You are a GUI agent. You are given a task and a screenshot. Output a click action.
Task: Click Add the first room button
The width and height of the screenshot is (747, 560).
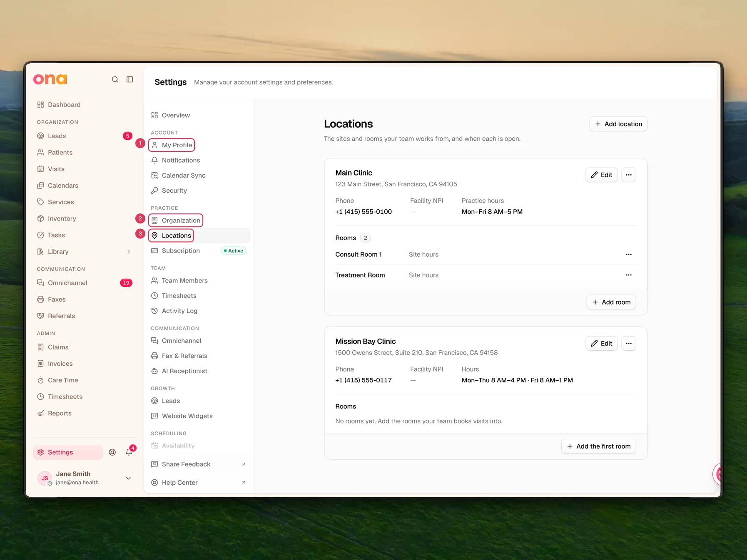[x=599, y=446]
